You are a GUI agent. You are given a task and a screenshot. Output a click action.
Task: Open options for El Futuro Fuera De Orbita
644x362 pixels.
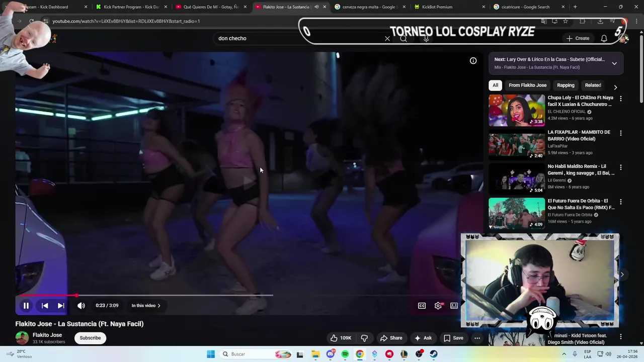tap(620, 202)
